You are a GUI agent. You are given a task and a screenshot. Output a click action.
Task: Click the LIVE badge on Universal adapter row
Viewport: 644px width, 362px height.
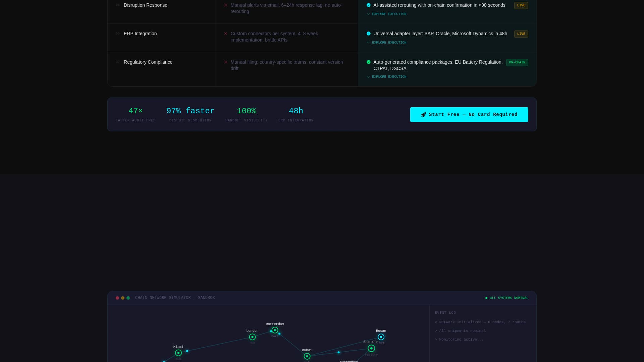click(521, 34)
